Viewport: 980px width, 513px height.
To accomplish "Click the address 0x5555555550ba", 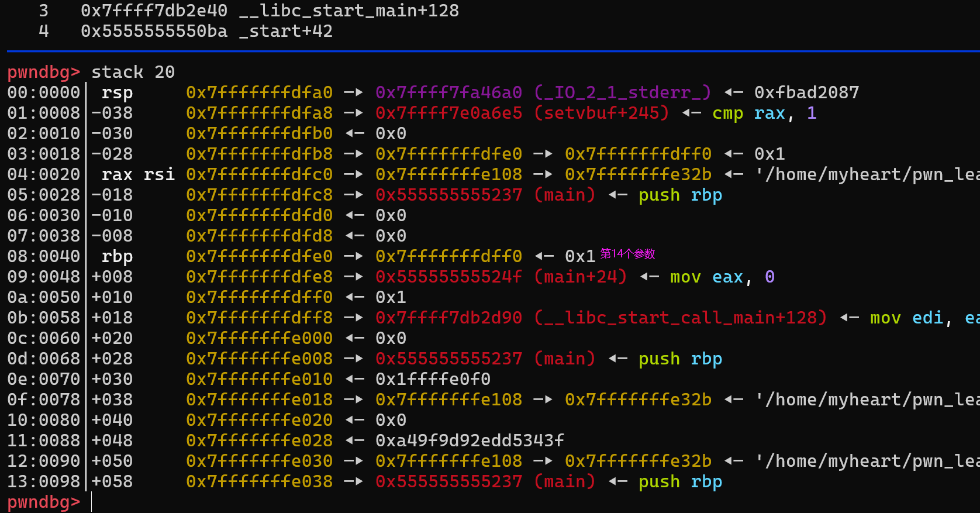I will click(x=154, y=31).
